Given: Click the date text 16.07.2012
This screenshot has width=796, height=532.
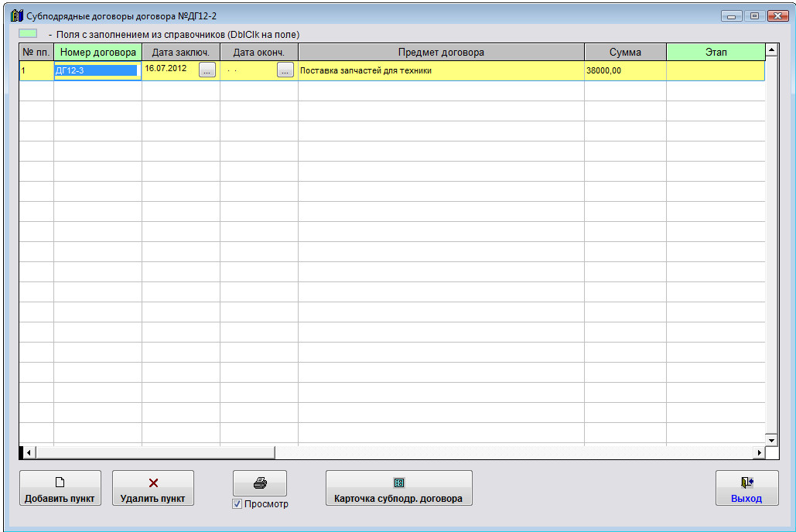Looking at the screenshot, I should point(166,68).
